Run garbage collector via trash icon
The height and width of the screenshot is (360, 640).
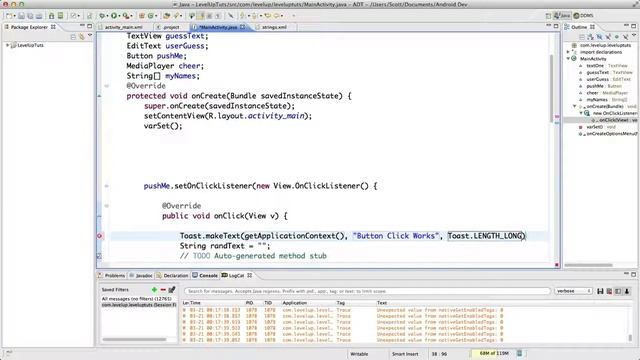click(520, 353)
